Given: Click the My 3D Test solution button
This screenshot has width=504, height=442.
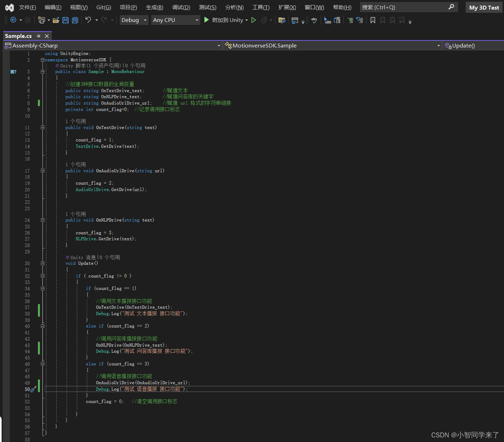Looking at the screenshot, I should [x=484, y=7].
